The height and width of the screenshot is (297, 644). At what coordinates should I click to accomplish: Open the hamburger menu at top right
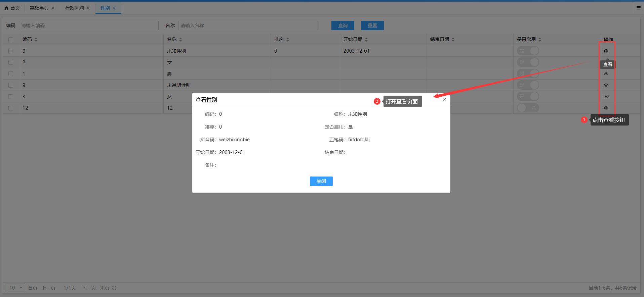[x=638, y=8]
